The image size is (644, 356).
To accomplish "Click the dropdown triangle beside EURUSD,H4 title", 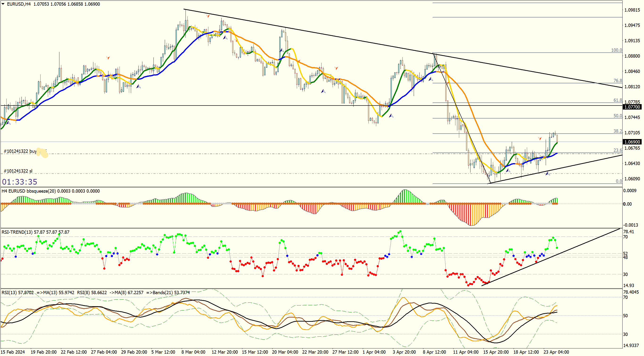I will pyautogui.click(x=3, y=4).
